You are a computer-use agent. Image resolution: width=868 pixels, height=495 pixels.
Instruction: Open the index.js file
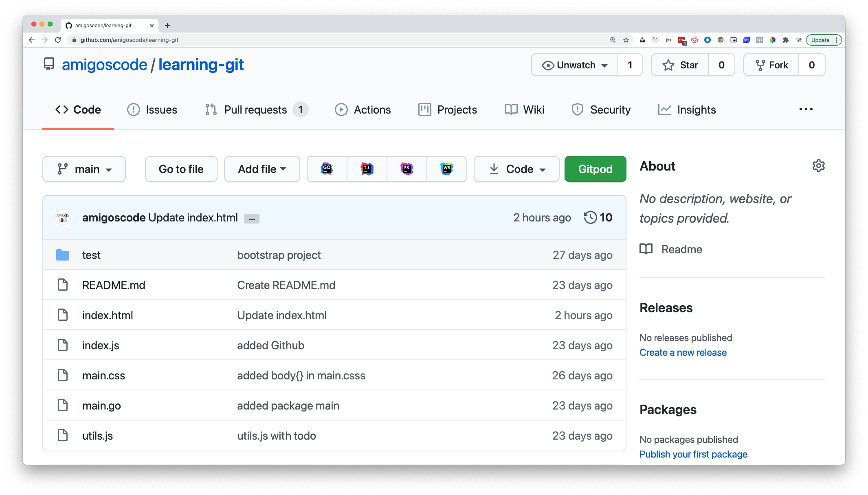101,345
